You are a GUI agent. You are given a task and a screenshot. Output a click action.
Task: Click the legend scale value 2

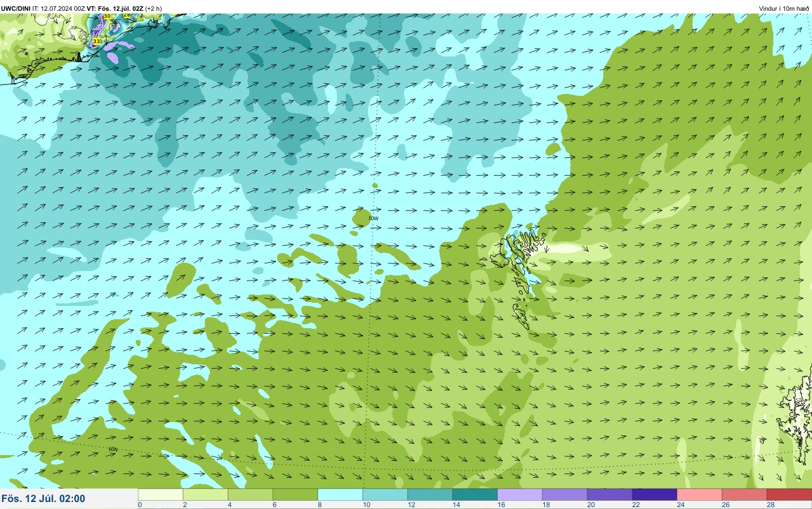[185, 505]
